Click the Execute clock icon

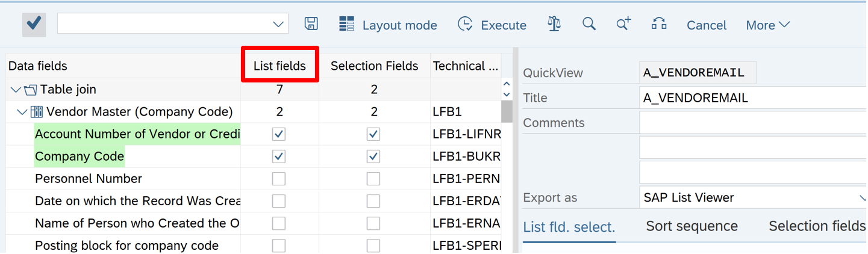click(464, 25)
